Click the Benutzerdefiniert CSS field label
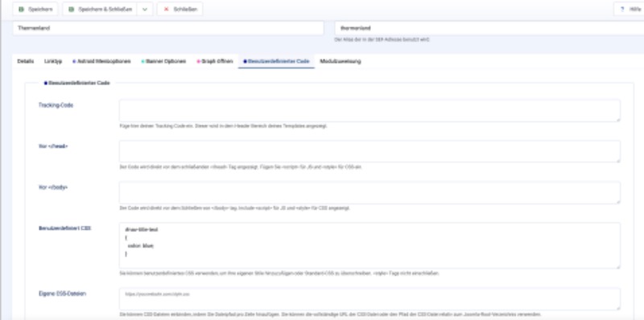The width and height of the screenshot is (644, 320). point(65,228)
